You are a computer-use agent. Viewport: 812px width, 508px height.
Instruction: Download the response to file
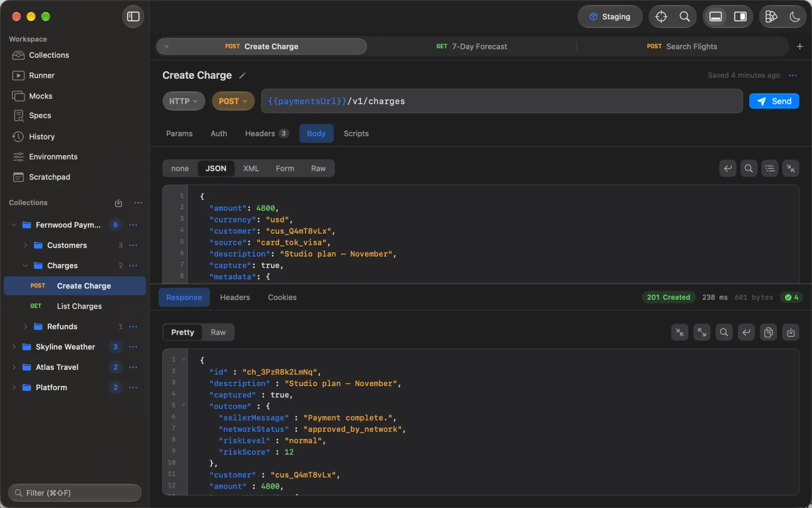791,332
